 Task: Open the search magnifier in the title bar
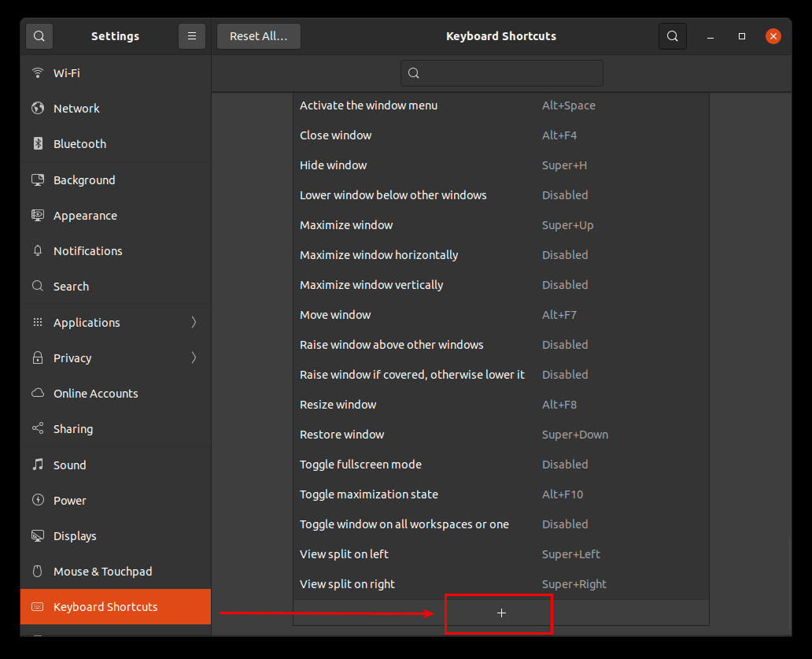pyautogui.click(x=672, y=35)
